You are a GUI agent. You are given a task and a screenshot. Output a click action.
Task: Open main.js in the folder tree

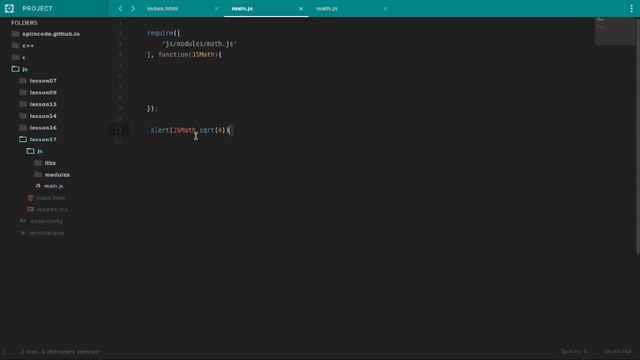53,186
